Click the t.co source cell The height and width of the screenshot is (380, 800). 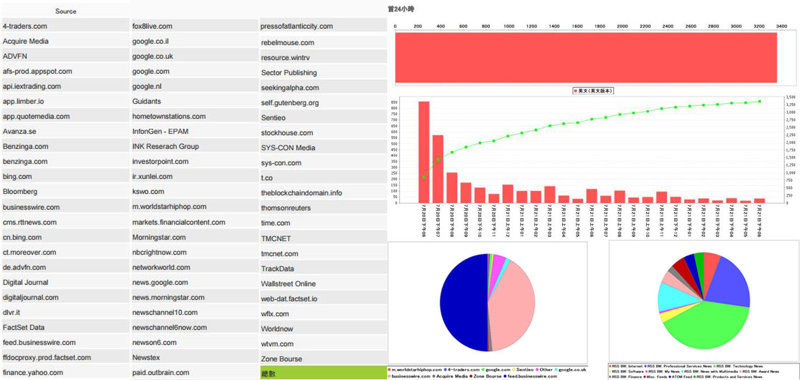[323, 178]
